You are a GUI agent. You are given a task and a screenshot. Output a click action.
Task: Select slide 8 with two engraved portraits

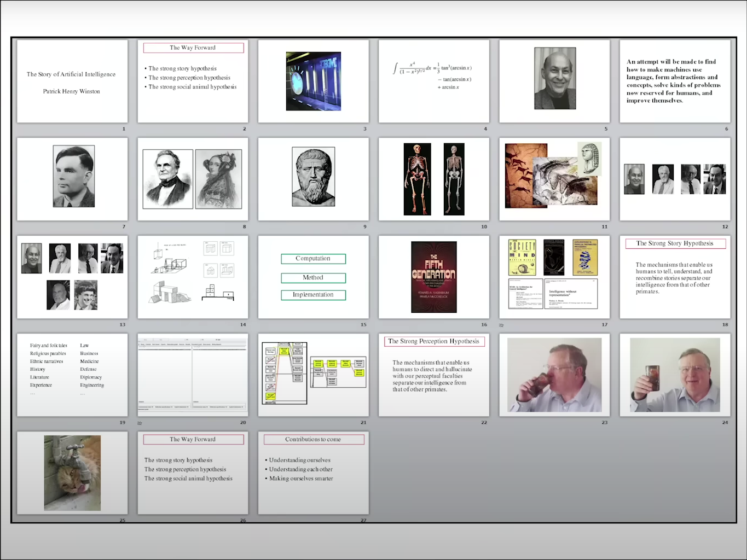click(193, 179)
